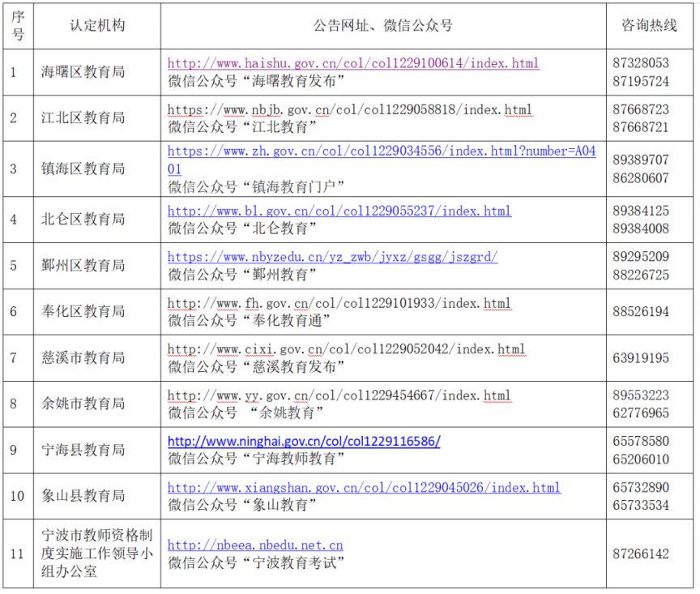Click hotline number 89389707

[x=641, y=160]
